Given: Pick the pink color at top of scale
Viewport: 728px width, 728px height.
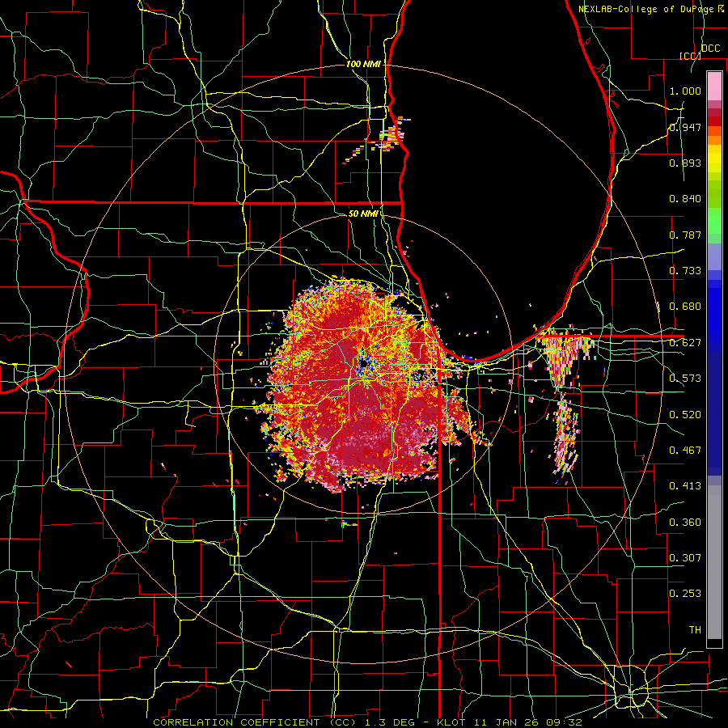Looking at the screenshot, I should pyautogui.click(x=714, y=86).
